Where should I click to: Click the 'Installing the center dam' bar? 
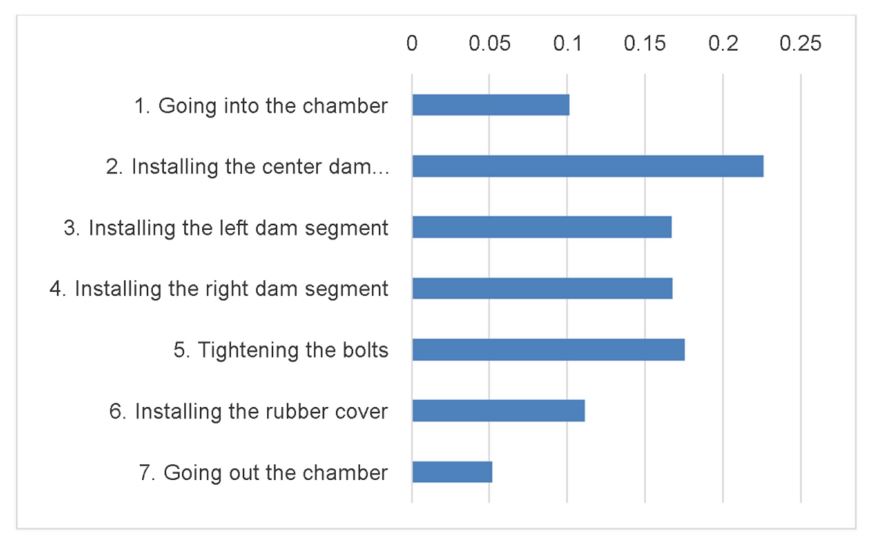588,166
